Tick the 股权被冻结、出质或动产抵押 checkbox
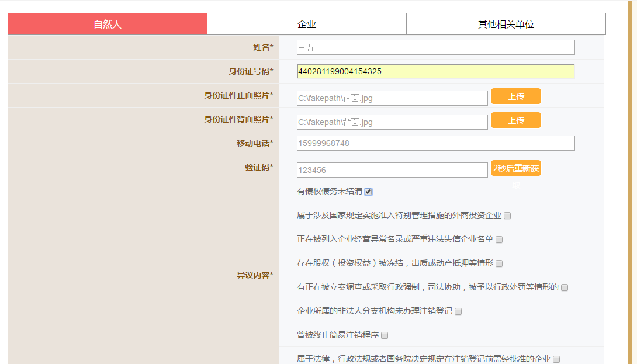 (x=499, y=264)
